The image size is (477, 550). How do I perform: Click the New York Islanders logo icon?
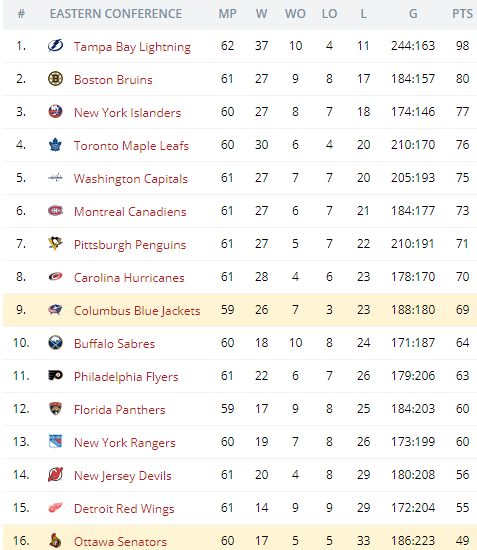tap(55, 112)
